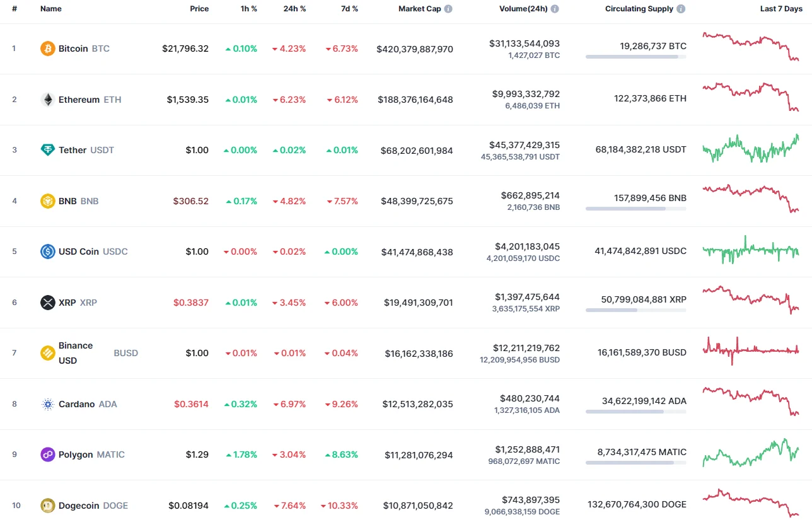Click Polygon's green 7-day sparkline
This screenshot has height=527, width=812.
750,454
